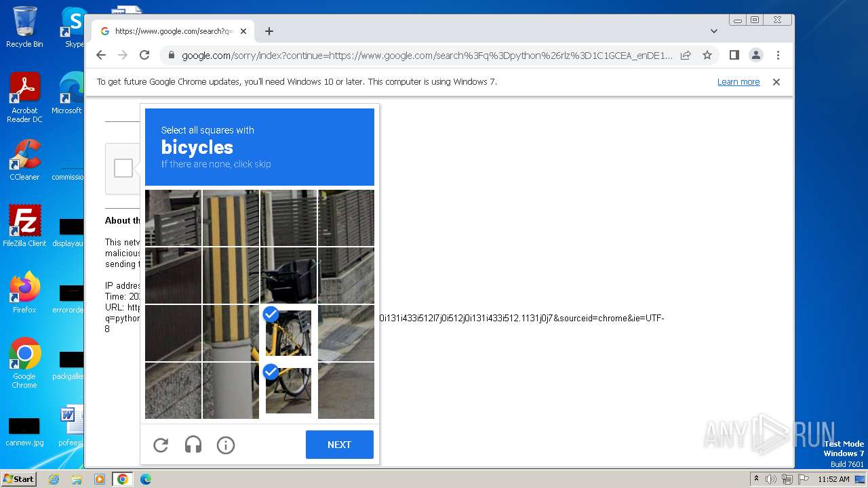Open Action Center flag icon
This screenshot has height=488, width=868.
pyautogui.click(x=802, y=479)
